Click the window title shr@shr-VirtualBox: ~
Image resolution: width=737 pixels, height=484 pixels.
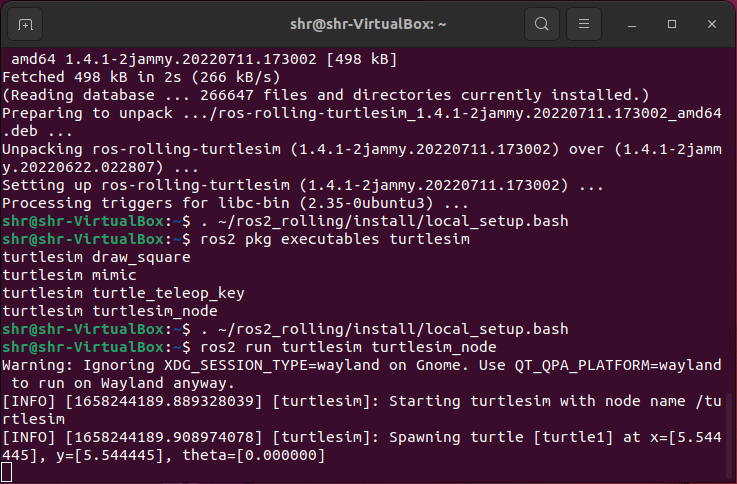368,24
